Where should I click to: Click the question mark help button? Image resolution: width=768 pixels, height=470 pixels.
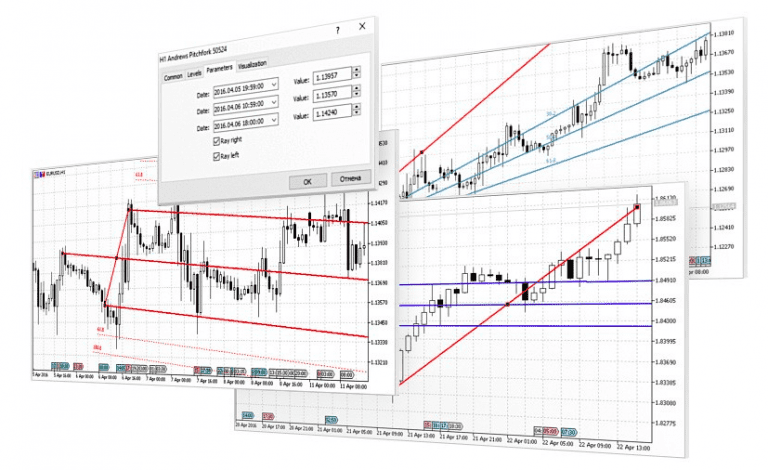coord(336,31)
